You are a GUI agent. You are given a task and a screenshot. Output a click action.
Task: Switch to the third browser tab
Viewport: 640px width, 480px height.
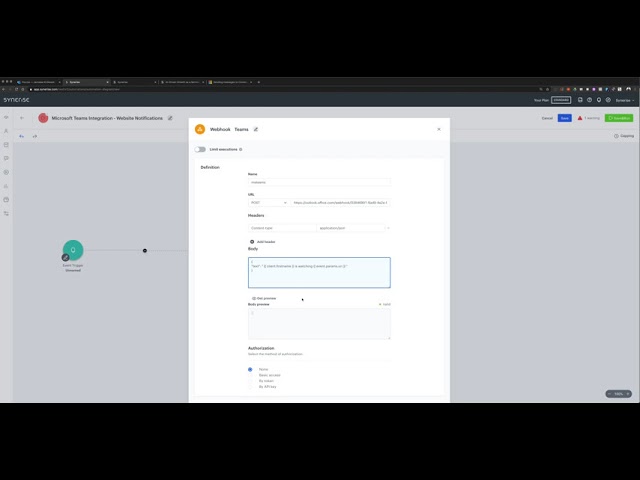134,82
